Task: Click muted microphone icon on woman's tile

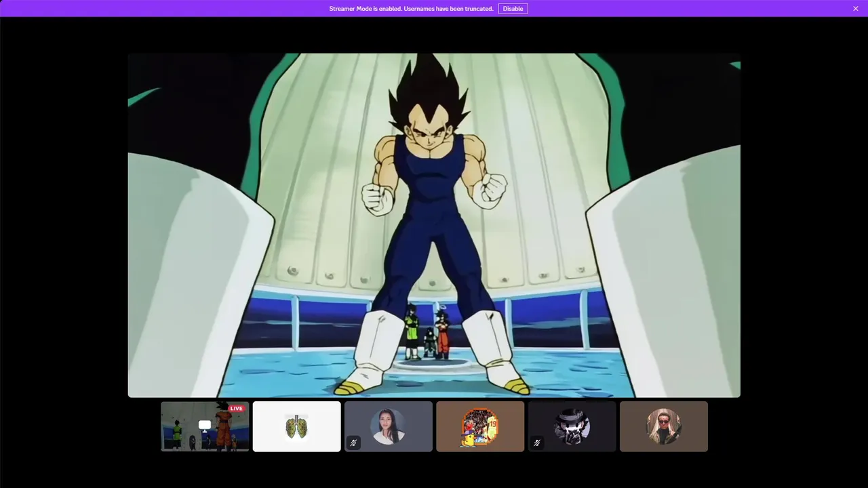Action: (353, 443)
